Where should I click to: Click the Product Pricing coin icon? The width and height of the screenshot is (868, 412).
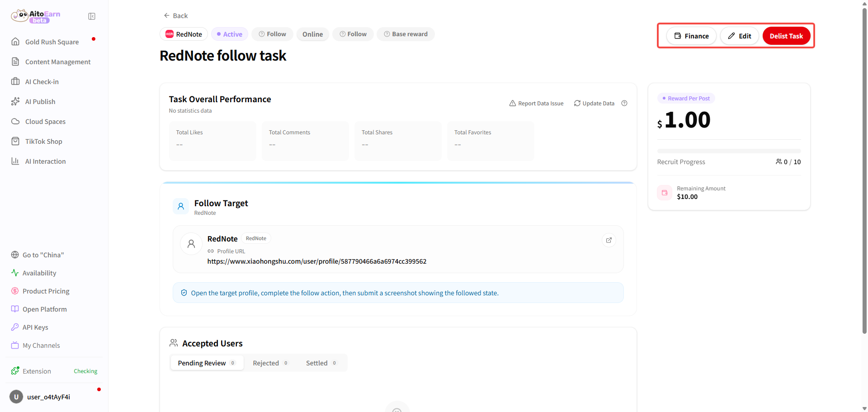(x=15, y=291)
